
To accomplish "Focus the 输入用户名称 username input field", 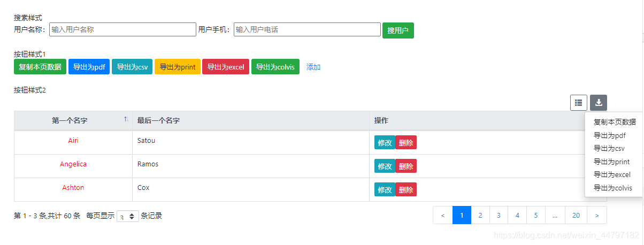I will click(x=123, y=29).
